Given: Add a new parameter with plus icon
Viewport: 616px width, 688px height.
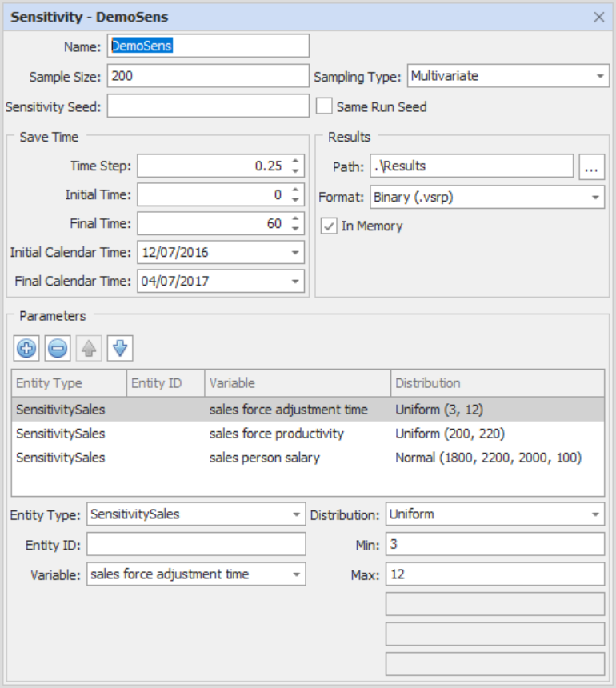Looking at the screenshot, I should coord(26,348).
